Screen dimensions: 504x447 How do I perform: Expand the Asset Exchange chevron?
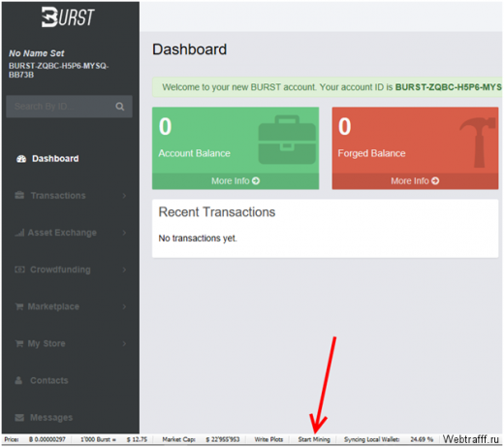click(x=124, y=233)
